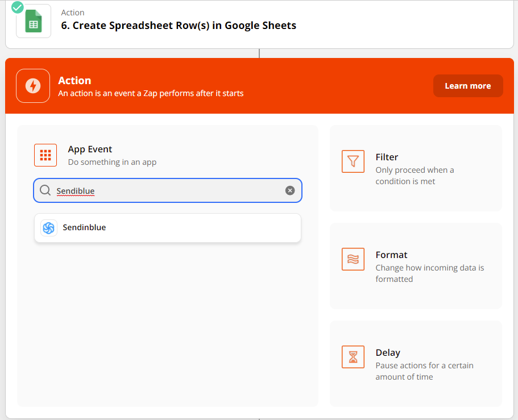518x420 pixels.
Task: Choose the Delay action option
Action: (416, 364)
